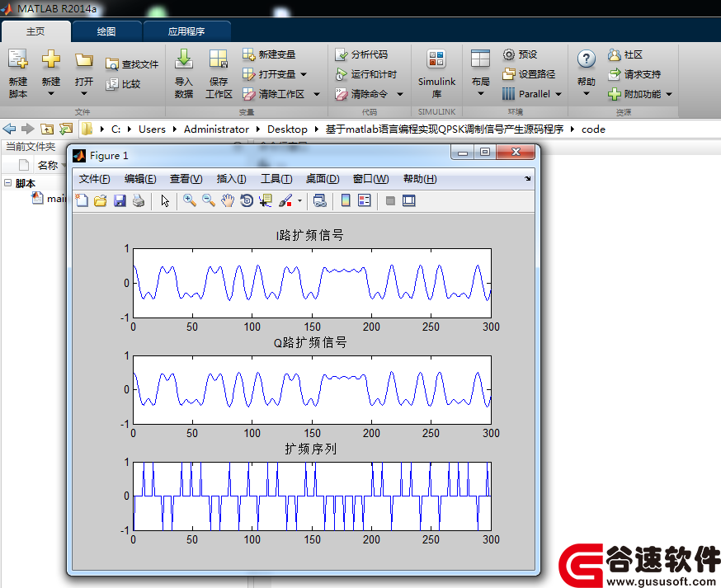Viewport: 721px width, 588px height.
Task: Insert Legend from the figure toolbar
Action: 364,200
